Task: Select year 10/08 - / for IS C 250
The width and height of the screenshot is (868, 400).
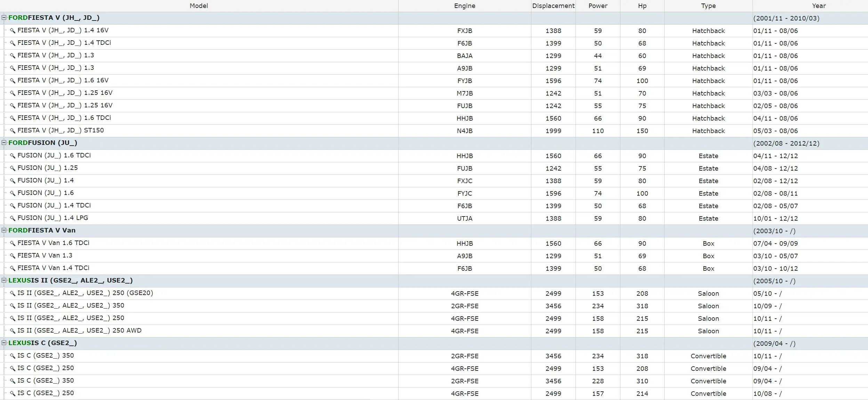Action: [x=767, y=394]
